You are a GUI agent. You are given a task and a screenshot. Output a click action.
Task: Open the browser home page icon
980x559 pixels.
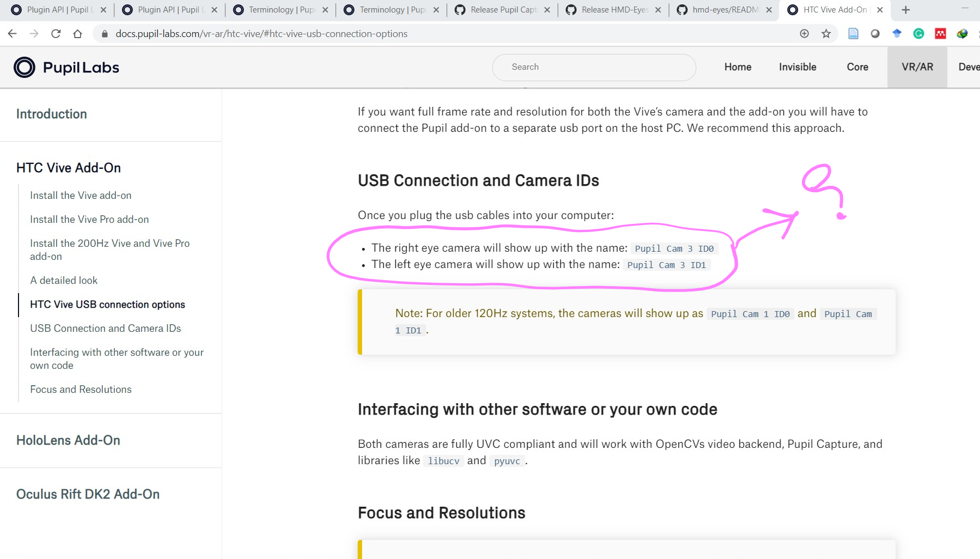pos(77,34)
